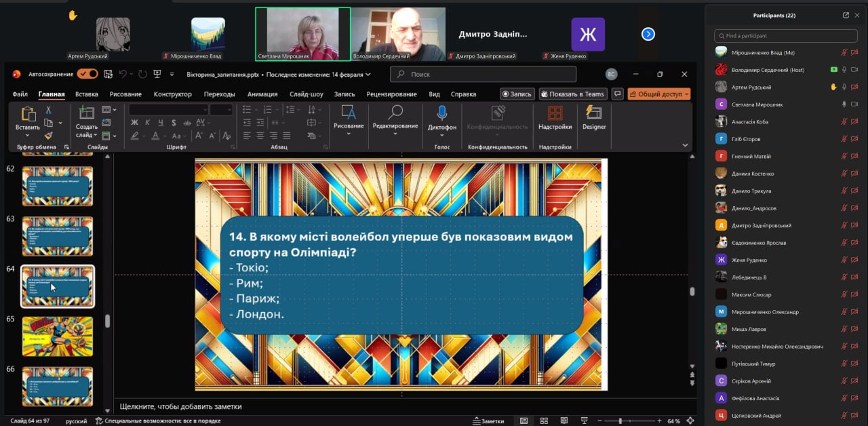Start slideshow from status bar icon

tap(585, 421)
